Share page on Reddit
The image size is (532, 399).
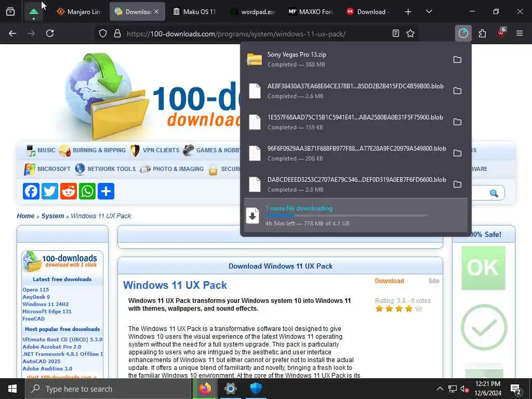point(69,191)
